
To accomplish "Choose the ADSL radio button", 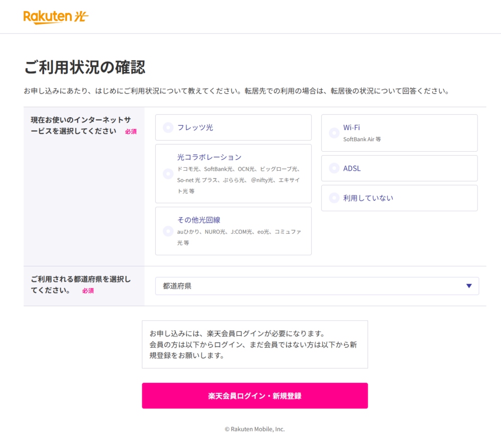I will click(334, 168).
